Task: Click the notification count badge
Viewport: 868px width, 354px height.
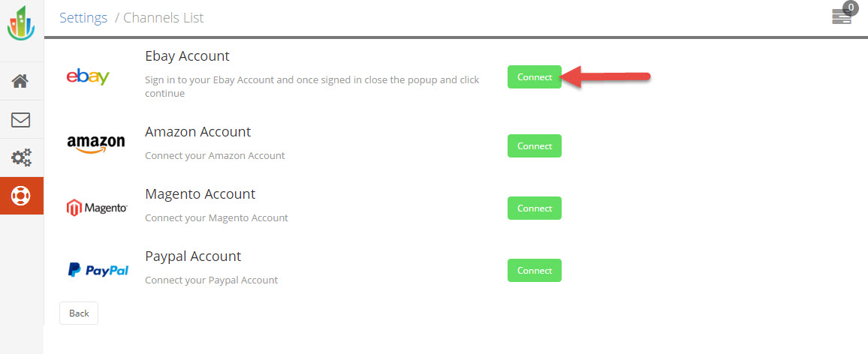Action: [x=851, y=8]
